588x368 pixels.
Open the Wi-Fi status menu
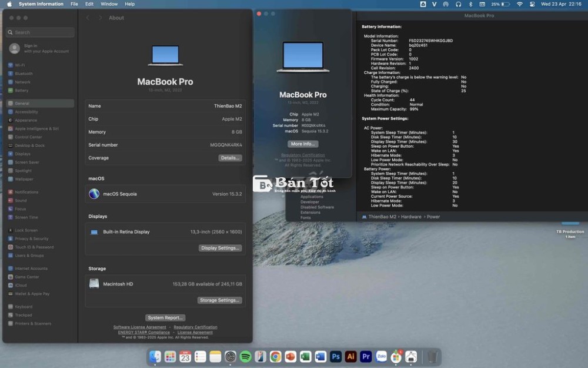click(519, 4)
